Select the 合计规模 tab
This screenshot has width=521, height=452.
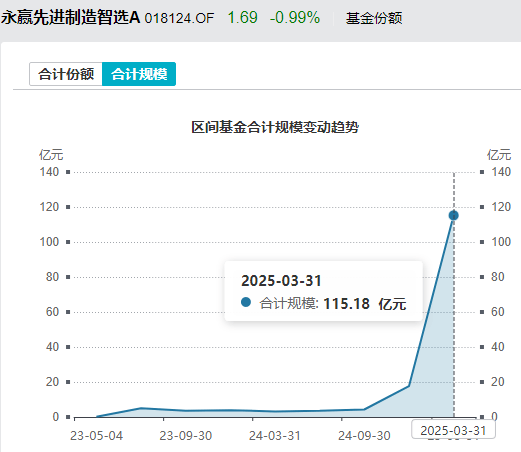click(x=139, y=74)
